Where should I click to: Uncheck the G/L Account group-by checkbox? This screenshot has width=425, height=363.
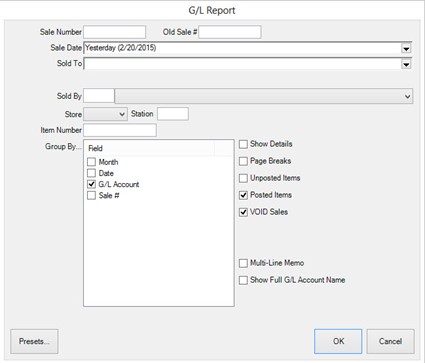coord(91,184)
